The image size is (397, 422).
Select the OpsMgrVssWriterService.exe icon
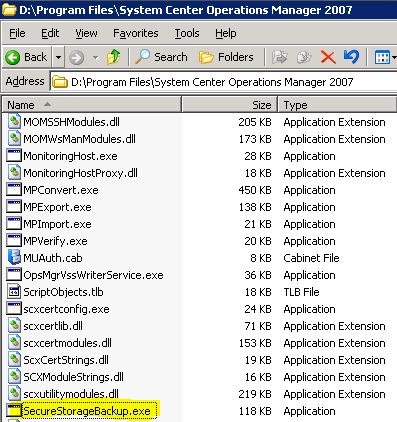[14, 275]
